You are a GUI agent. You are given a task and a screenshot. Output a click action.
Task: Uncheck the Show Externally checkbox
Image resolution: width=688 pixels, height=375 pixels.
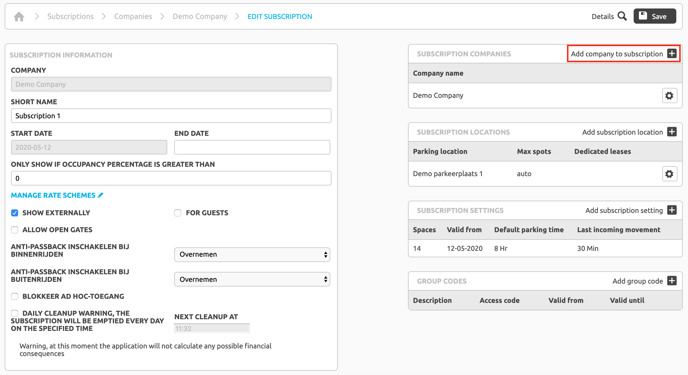(x=14, y=213)
